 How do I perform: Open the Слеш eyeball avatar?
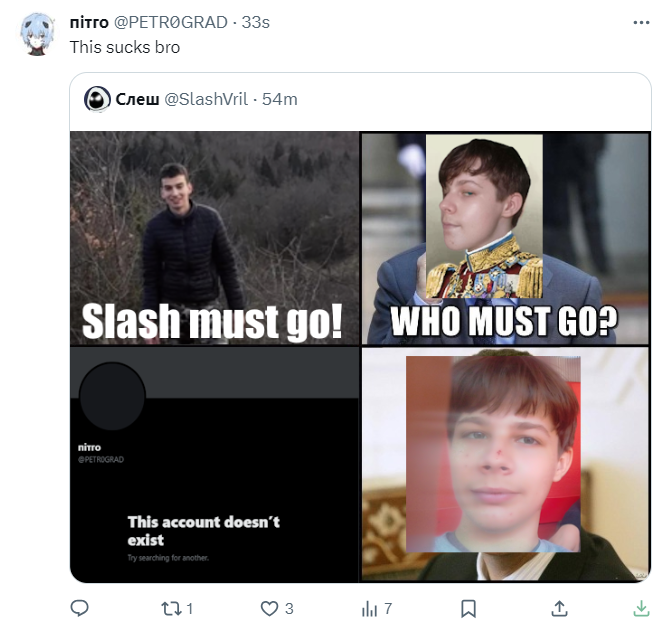pyautogui.click(x=97, y=99)
